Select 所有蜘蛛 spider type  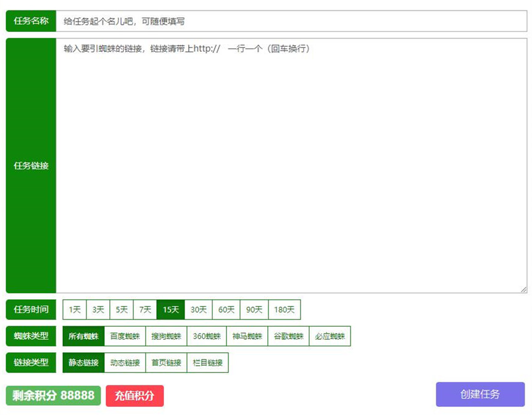(x=83, y=336)
